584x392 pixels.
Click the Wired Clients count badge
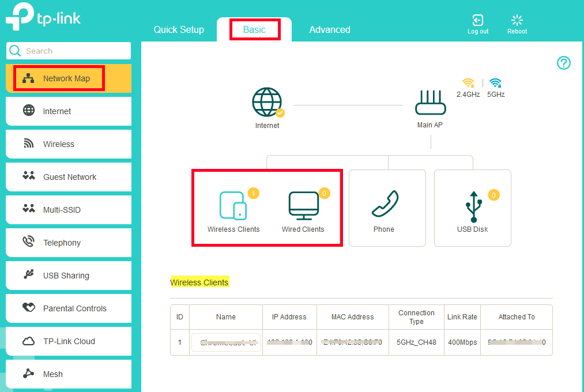coord(325,193)
